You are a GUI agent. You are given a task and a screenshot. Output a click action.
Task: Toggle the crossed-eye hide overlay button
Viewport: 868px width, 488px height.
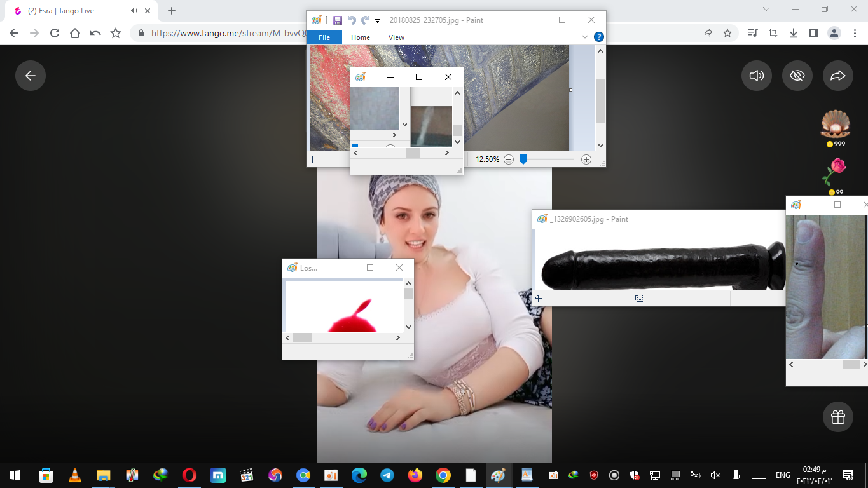(x=797, y=76)
